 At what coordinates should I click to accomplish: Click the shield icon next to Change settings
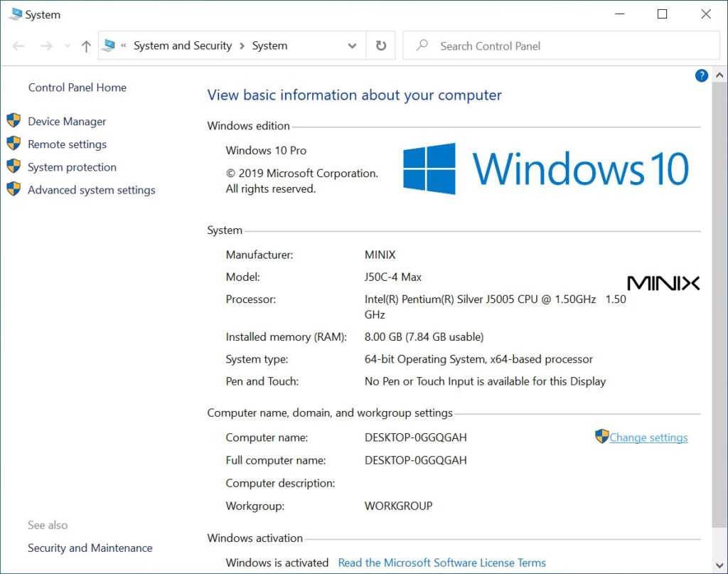(601, 437)
